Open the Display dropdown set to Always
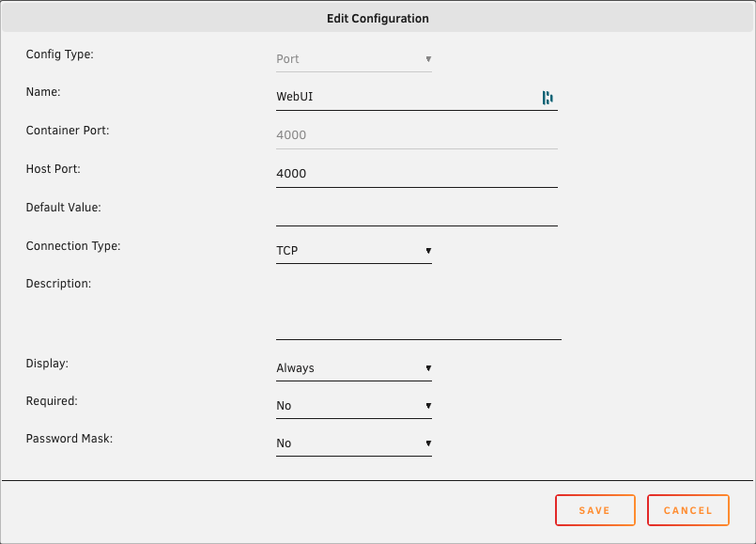 point(354,368)
